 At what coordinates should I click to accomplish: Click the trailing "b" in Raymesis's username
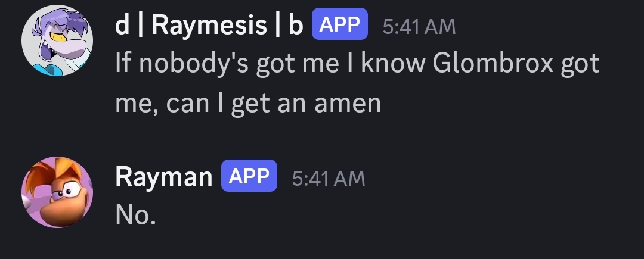[x=296, y=26]
